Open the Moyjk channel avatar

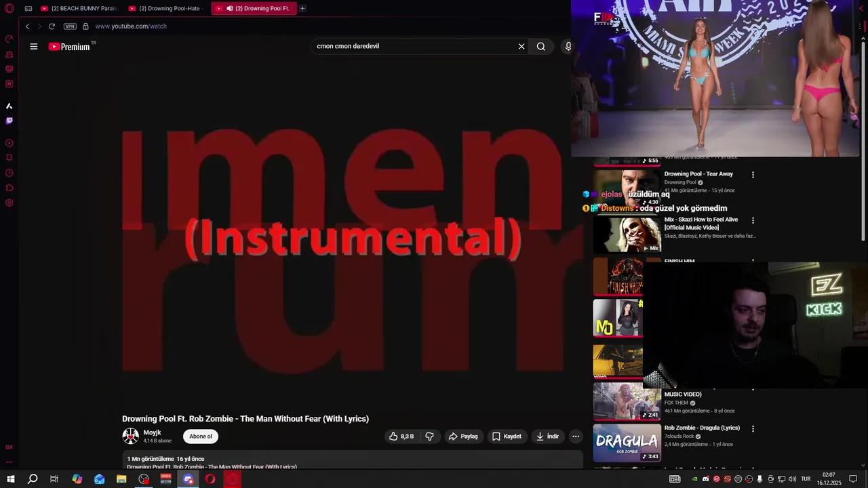[130, 436]
